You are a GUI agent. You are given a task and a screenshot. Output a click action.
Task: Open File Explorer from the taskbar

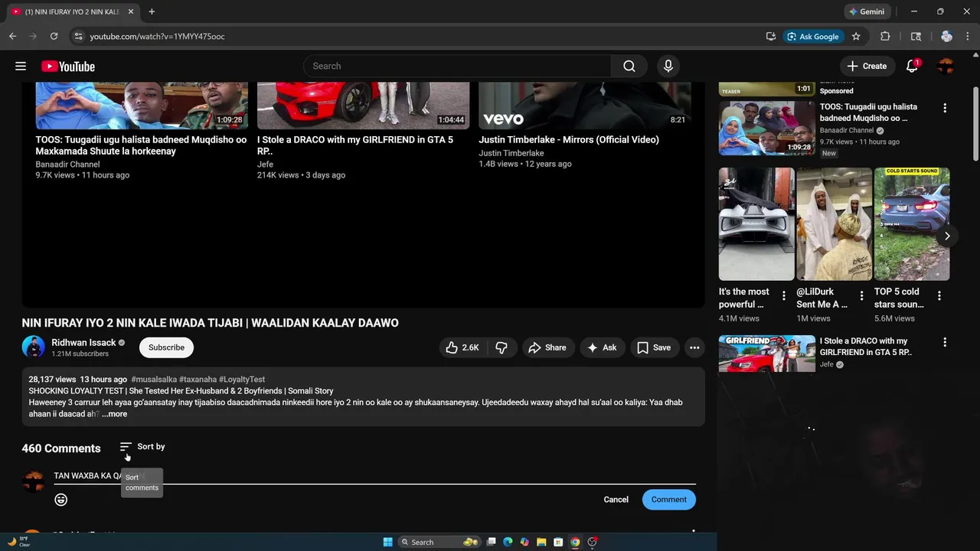tap(541, 542)
